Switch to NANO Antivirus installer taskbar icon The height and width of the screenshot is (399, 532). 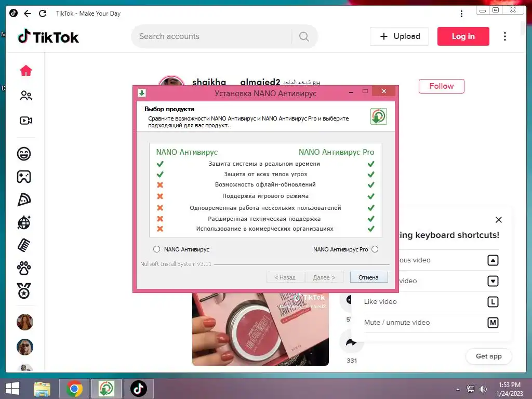coord(106,389)
